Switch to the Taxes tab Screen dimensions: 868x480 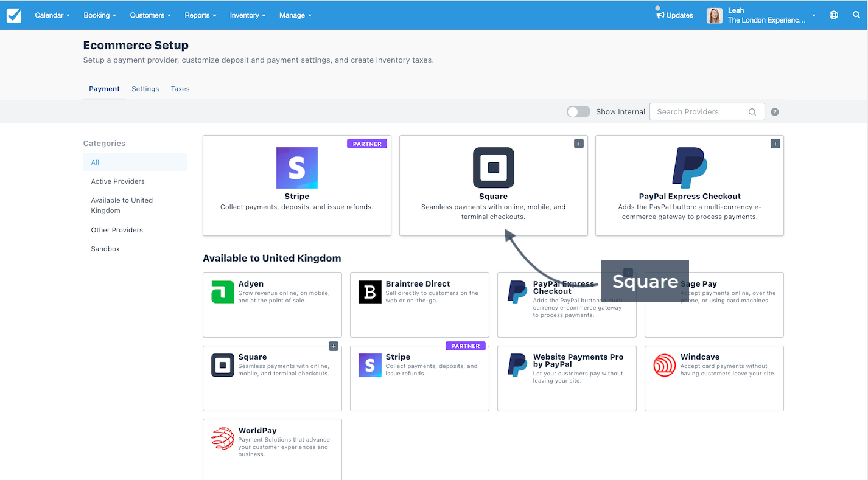click(180, 89)
